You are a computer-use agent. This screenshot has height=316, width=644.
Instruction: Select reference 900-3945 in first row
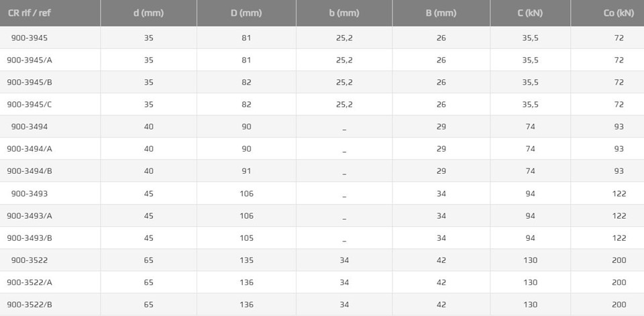(x=29, y=38)
